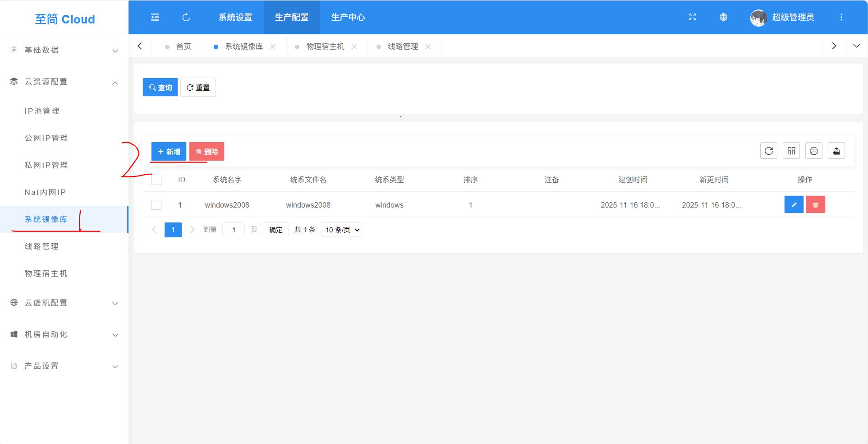Switch to the 生产中心 tab
Image resolution: width=868 pixels, height=444 pixels.
coord(347,17)
